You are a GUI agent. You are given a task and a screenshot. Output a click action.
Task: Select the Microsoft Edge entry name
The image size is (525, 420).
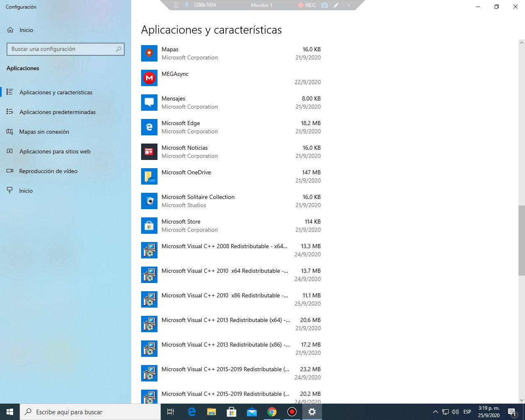click(181, 123)
